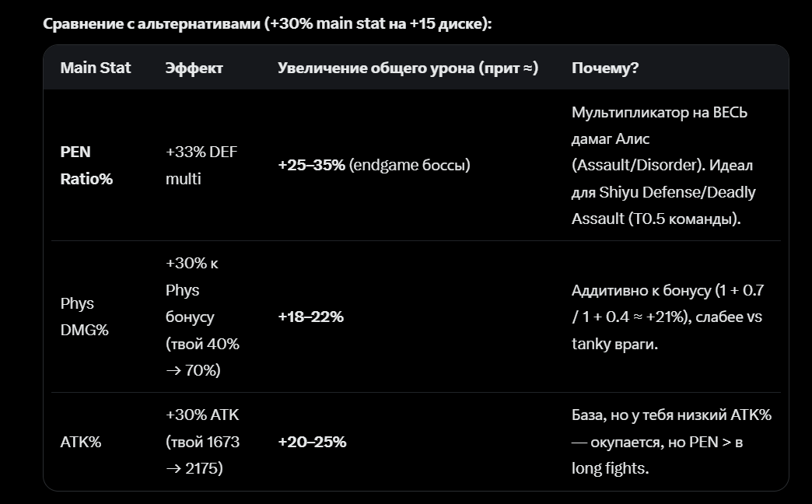Select the "Phys DMG%" row label

tap(84, 317)
